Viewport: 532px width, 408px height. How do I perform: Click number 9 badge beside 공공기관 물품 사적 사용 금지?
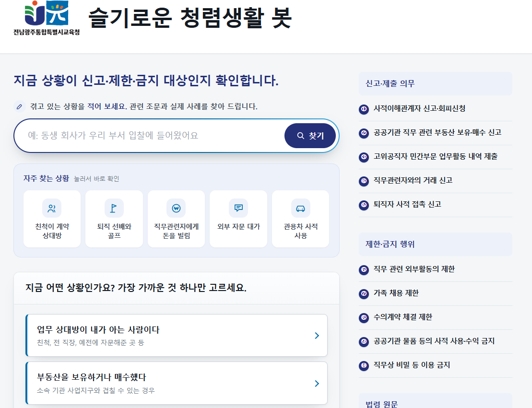click(364, 342)
